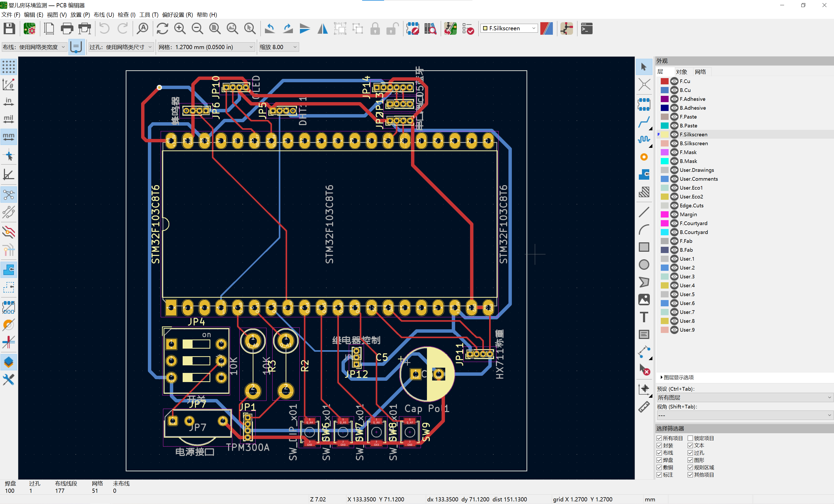Open the F.Silkscreen layer dropdown

tap(509, 28)
